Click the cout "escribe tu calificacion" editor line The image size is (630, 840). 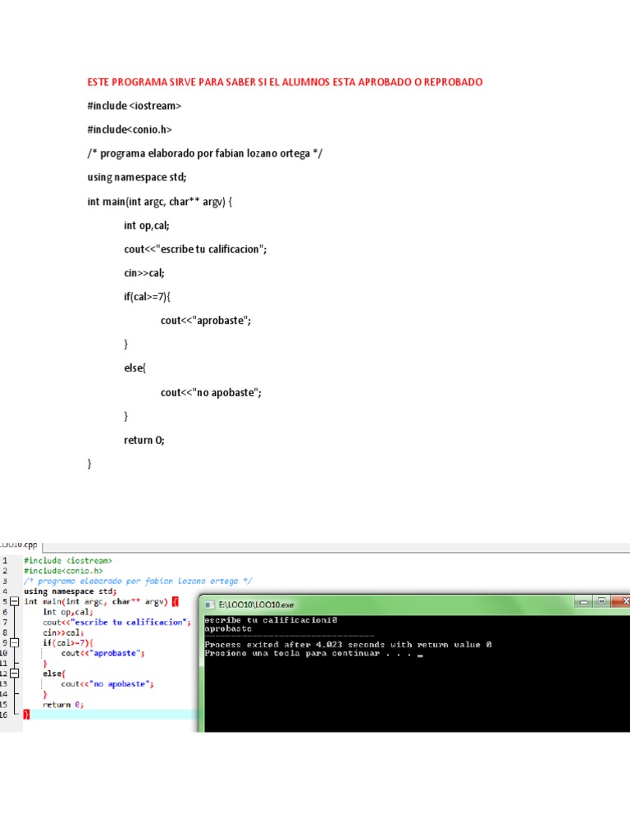click(x=116, y=622)
